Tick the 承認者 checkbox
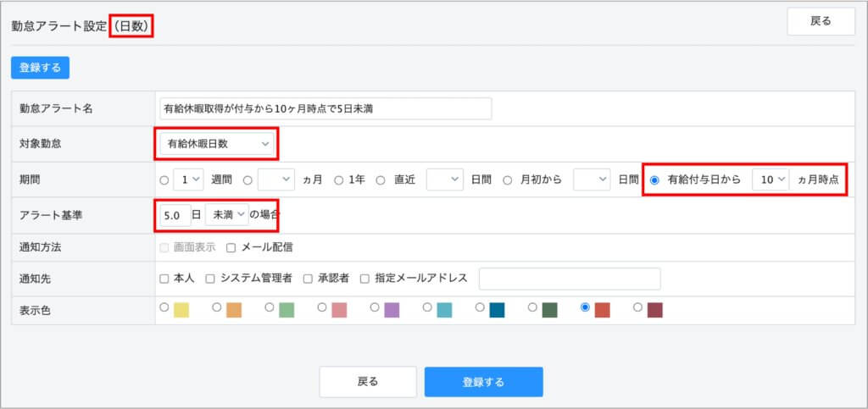Image resolution: width=868 pixels, height=409 pixels. (308, 279)
